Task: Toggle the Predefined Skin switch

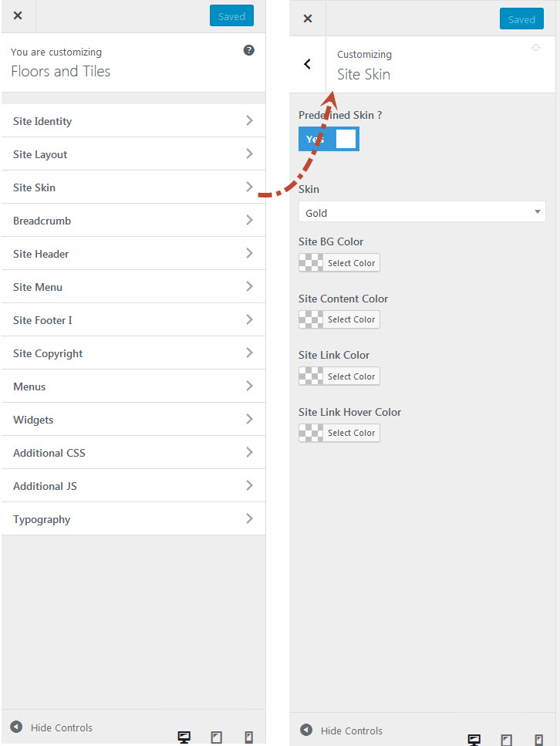Action: 329,139
